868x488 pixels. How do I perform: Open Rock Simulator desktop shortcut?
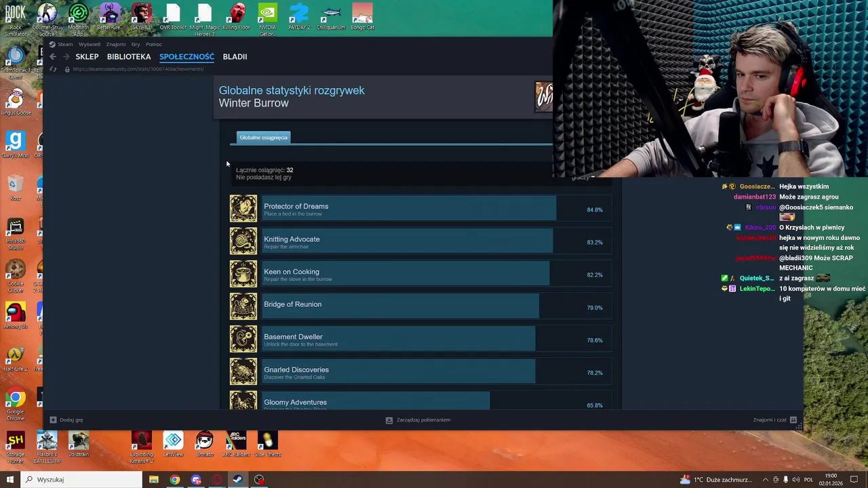click(x=15, y=20)
